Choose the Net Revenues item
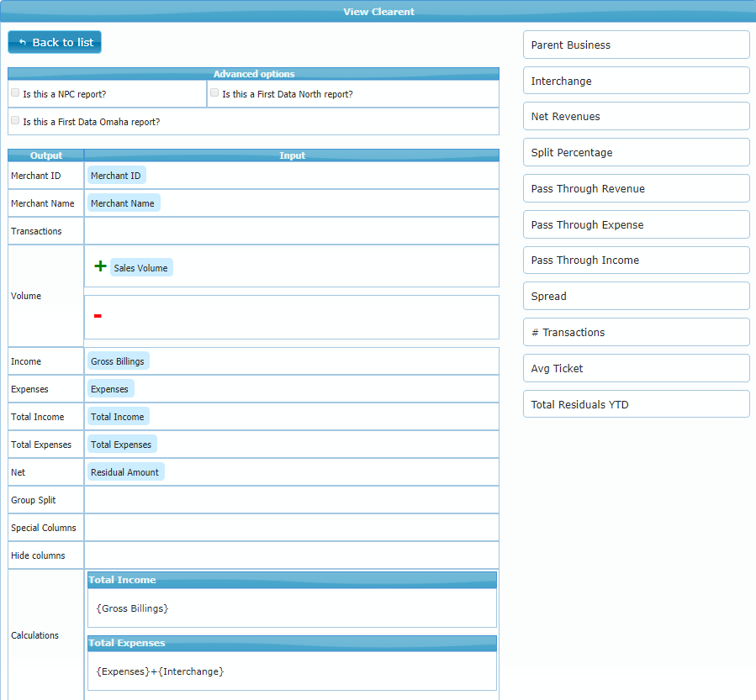756x700 pixels. 636,117
